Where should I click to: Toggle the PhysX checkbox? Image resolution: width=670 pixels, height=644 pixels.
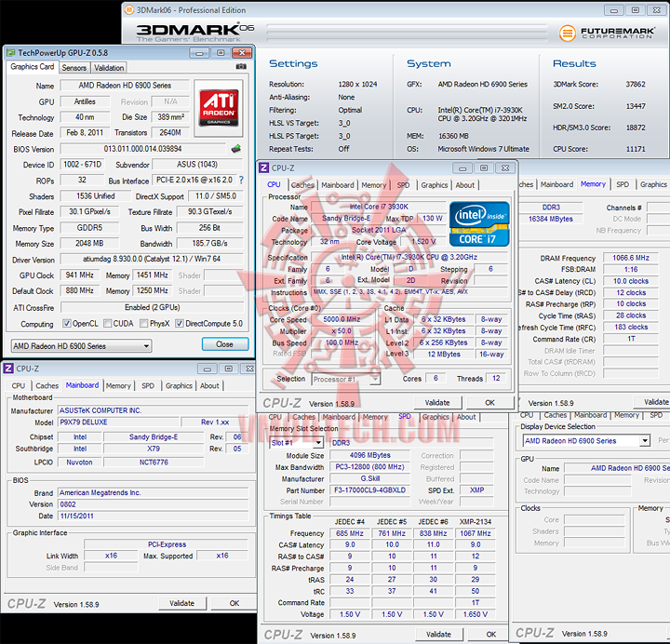[x=144, y=323]
